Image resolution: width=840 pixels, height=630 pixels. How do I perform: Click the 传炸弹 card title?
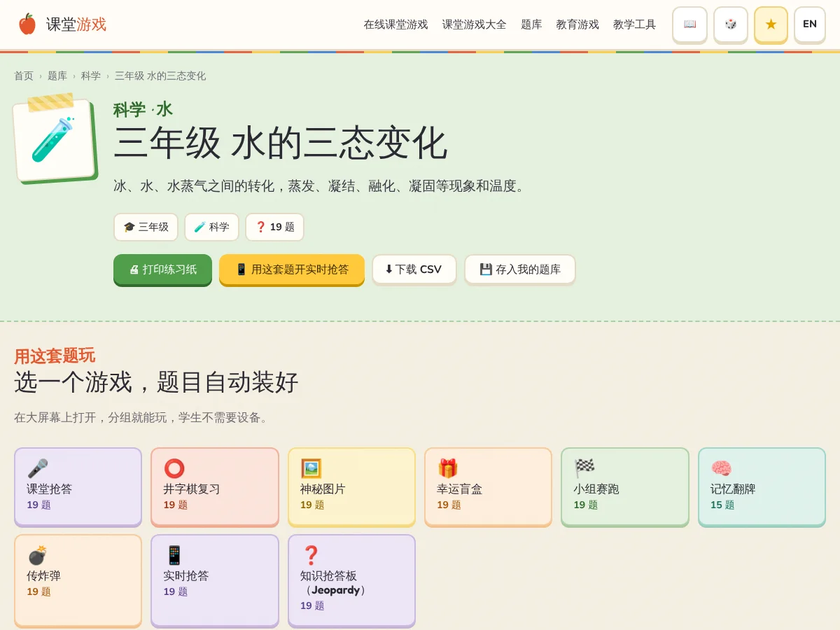pyautogui.click(x=43, y=576)
